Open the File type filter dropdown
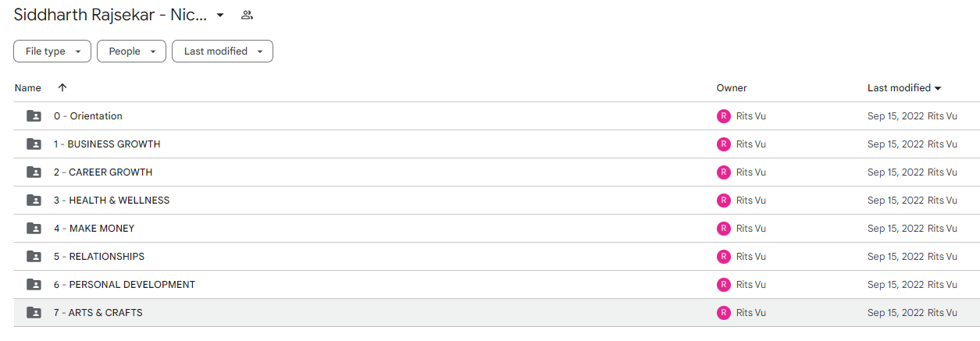The height and width of the screenshot is (341, 980). (x=52, y=52)
